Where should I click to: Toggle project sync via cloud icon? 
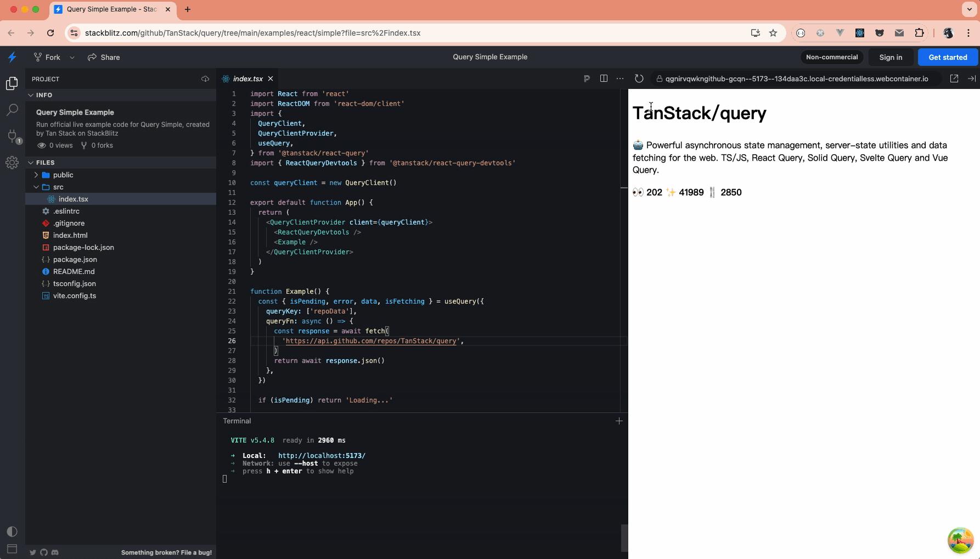tap(205, 78)
